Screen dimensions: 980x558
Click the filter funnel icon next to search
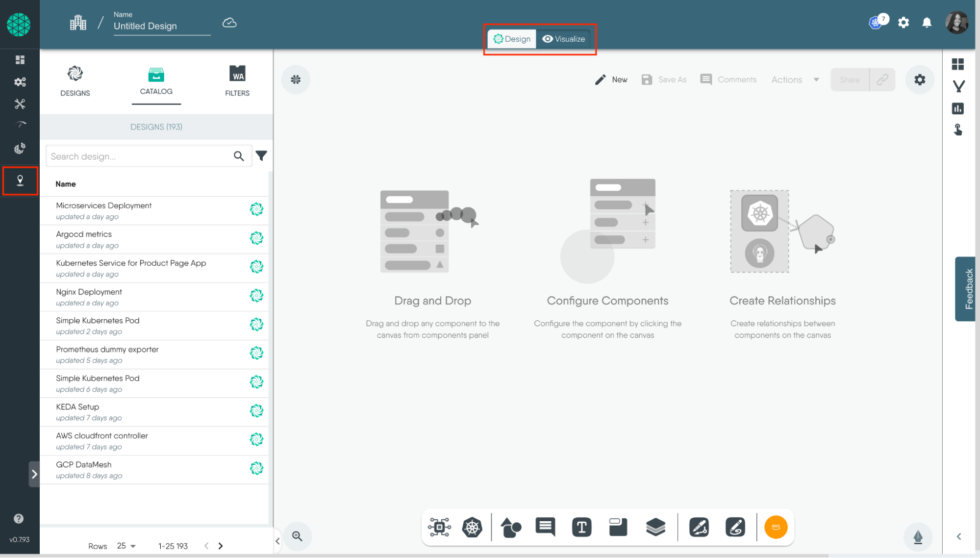(261, 156)
